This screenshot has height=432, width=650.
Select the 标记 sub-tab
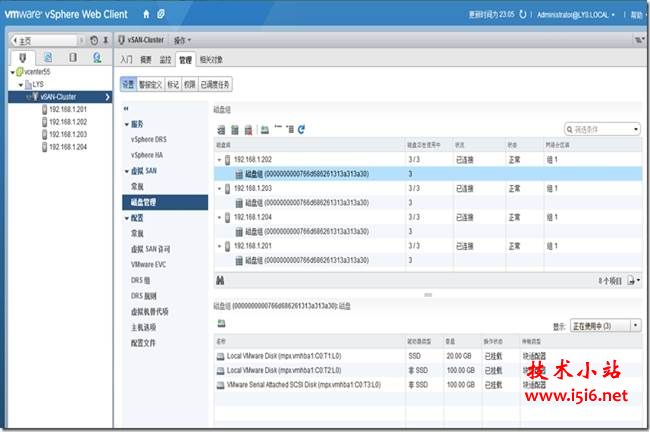[x=173, y=85]
